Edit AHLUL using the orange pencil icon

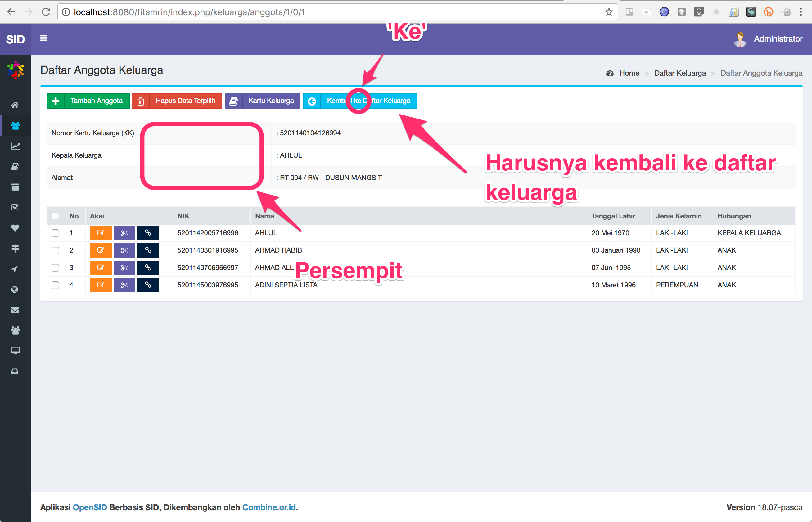(101, 233)
